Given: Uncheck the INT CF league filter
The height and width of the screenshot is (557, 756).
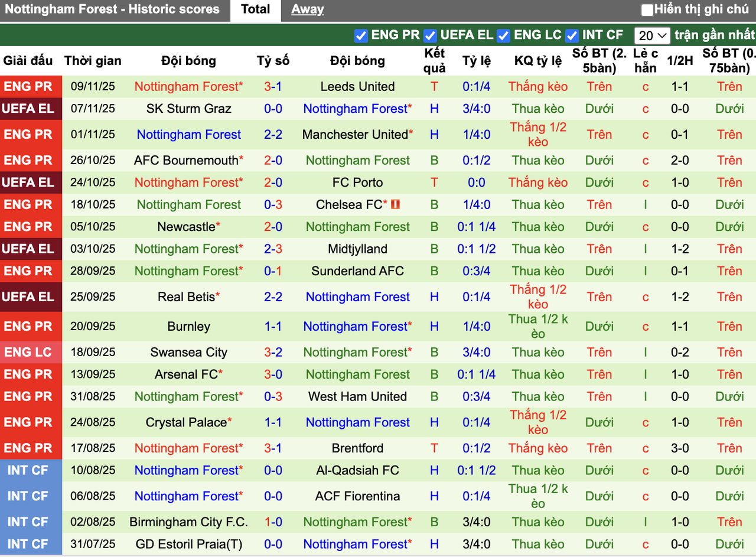Looking at the screenshot, I should [571, 35].
